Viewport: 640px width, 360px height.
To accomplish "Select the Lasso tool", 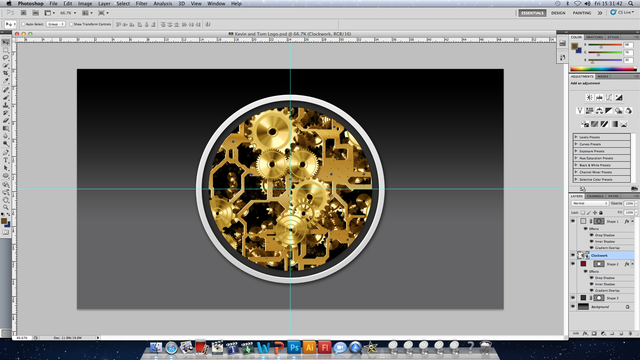I will coord(6,58).
